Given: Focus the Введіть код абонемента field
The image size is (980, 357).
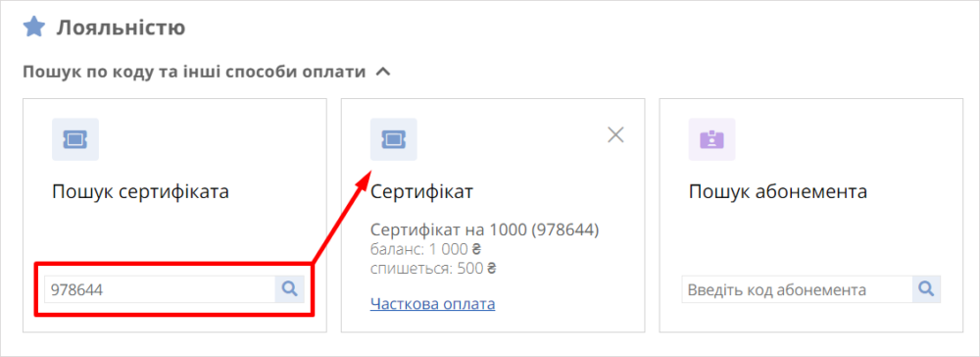Looking at the screenshot, I should pyautogui.click(x=797, y=290).
